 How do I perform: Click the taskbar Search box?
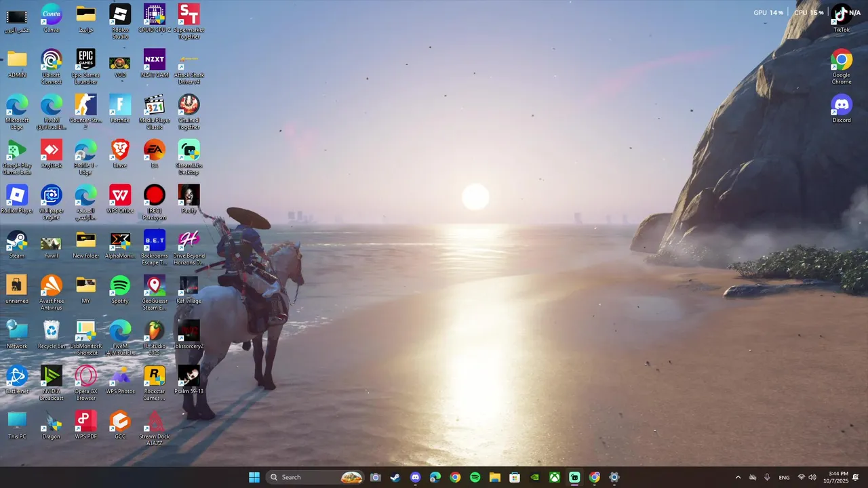tap(315, 477)
